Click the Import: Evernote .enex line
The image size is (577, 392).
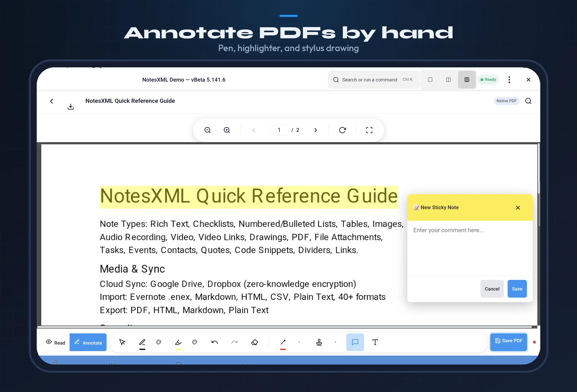point(243,297)
